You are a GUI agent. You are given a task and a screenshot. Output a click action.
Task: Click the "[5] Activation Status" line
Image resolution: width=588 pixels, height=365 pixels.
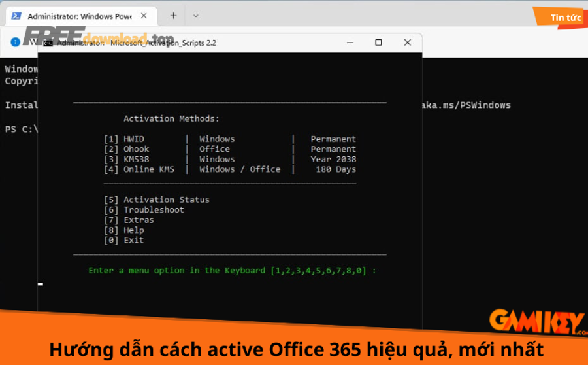[x=157, y=200]
